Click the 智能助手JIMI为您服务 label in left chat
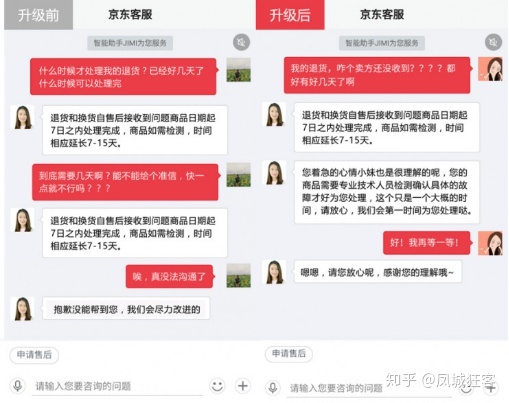Viewport: 509px width, 403px height. point(130,43)
